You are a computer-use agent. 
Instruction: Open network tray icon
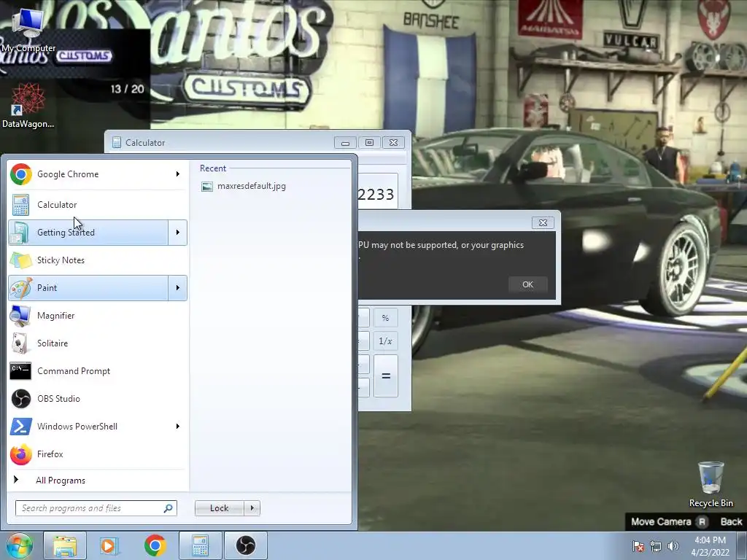click(656, 546)
